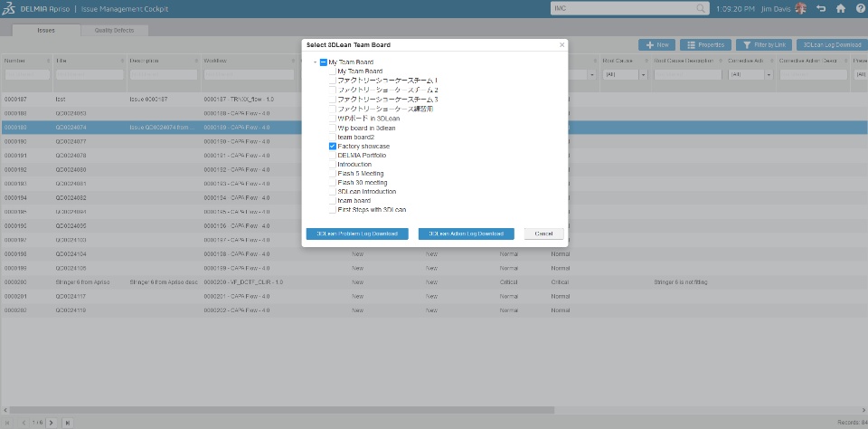
Task: Click the cell 'Stringer 6 is not fitting'
Action: [x=680, y=282]
